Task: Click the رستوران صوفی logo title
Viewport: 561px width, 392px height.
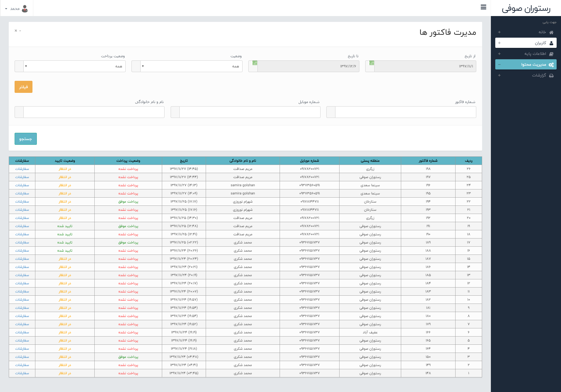Action: point(526,8)
